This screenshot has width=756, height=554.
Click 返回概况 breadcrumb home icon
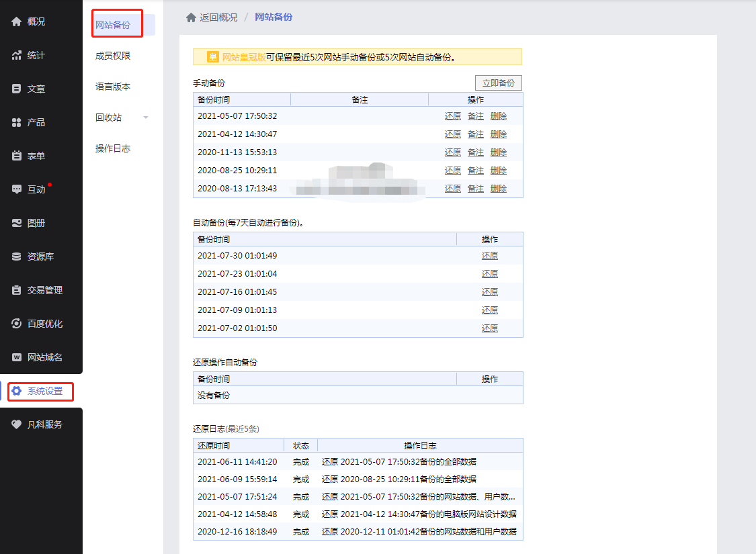pos(191,17)
